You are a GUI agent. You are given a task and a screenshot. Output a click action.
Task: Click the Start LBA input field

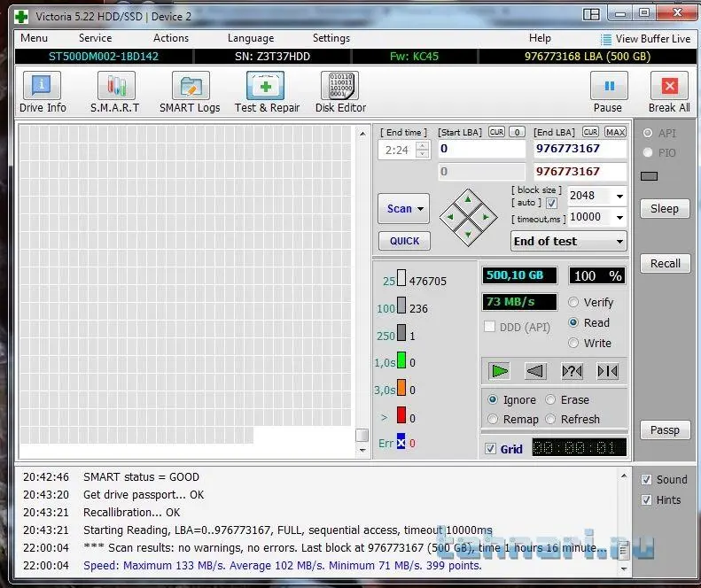(x=481, y=149)
